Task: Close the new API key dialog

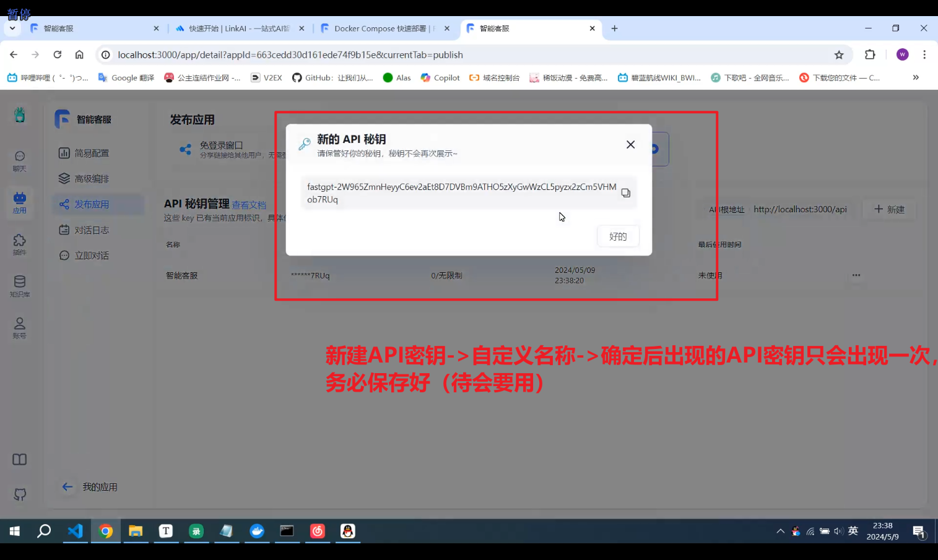Action: [630, 145]
